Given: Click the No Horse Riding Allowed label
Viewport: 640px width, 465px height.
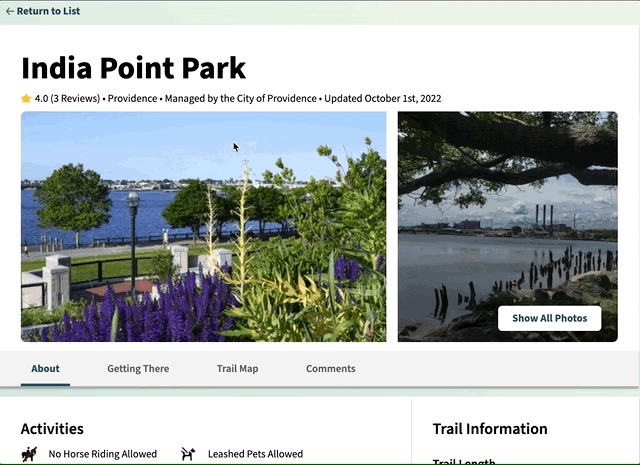Looking at the screenshot, I should tap(102, 454).
